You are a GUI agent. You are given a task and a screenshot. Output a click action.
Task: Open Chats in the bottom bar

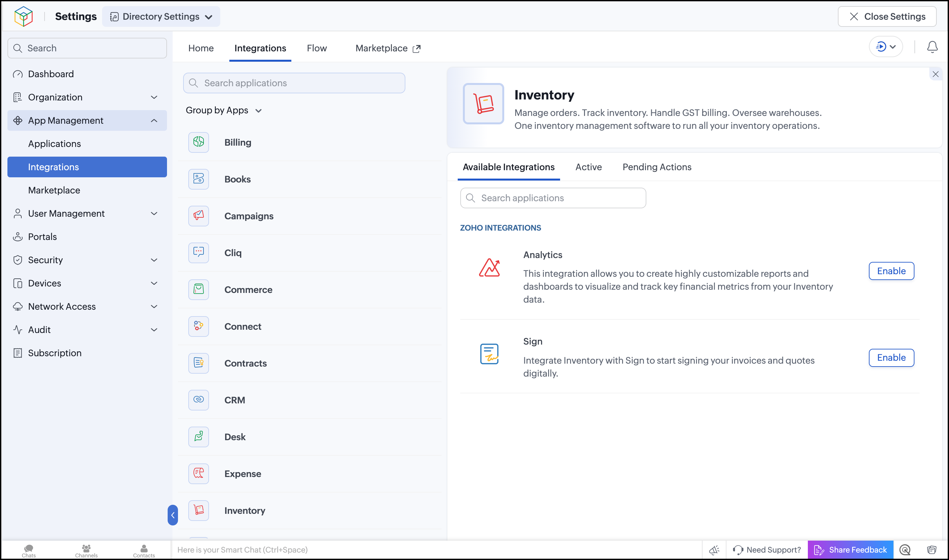click(x=29, y=551)
